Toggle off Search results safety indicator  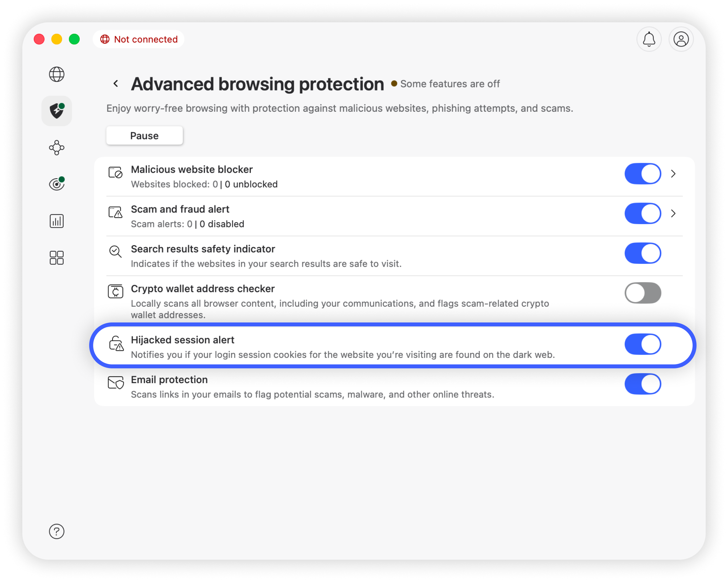642,253
